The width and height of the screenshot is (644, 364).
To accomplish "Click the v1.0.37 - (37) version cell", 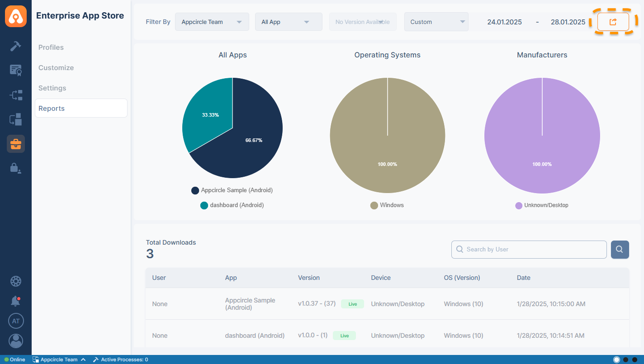I will point(317,303).
